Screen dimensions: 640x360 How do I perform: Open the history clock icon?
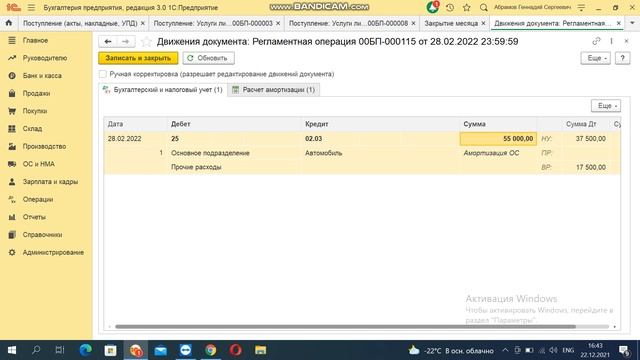tap(450, 7)
